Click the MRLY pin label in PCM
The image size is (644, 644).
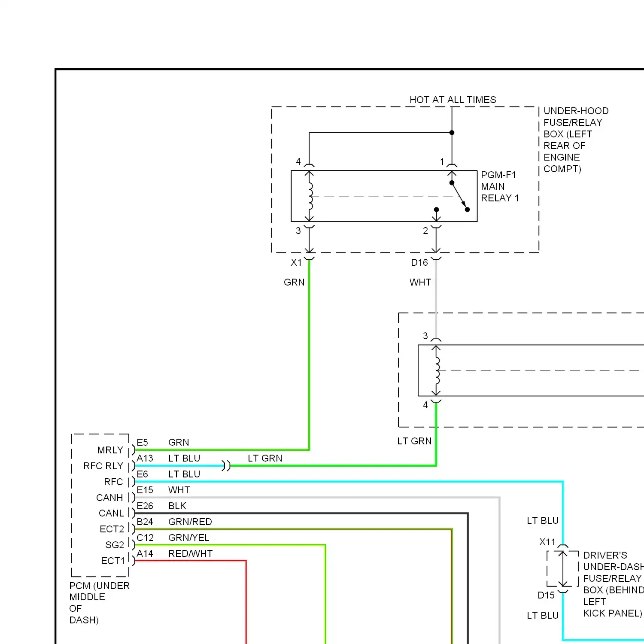[x=110, y=450]
